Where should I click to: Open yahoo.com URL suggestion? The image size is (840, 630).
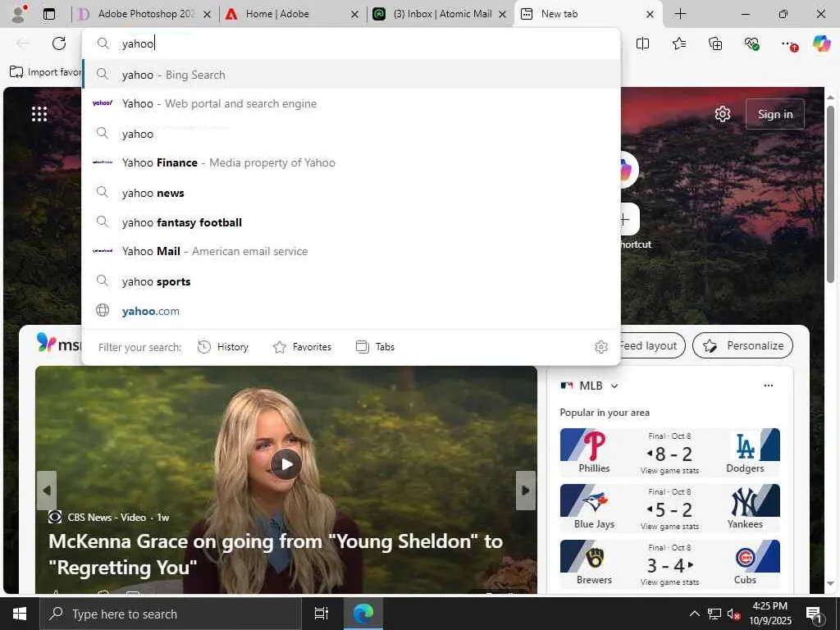point(351,311)
